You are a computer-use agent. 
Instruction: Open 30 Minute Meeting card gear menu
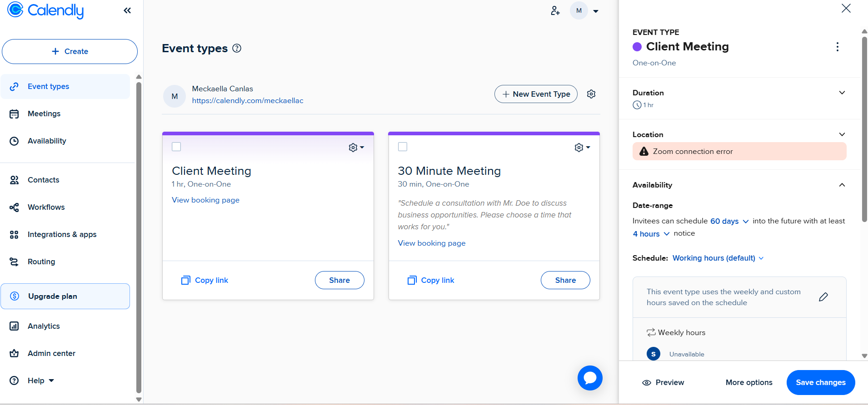click(582, 148)
